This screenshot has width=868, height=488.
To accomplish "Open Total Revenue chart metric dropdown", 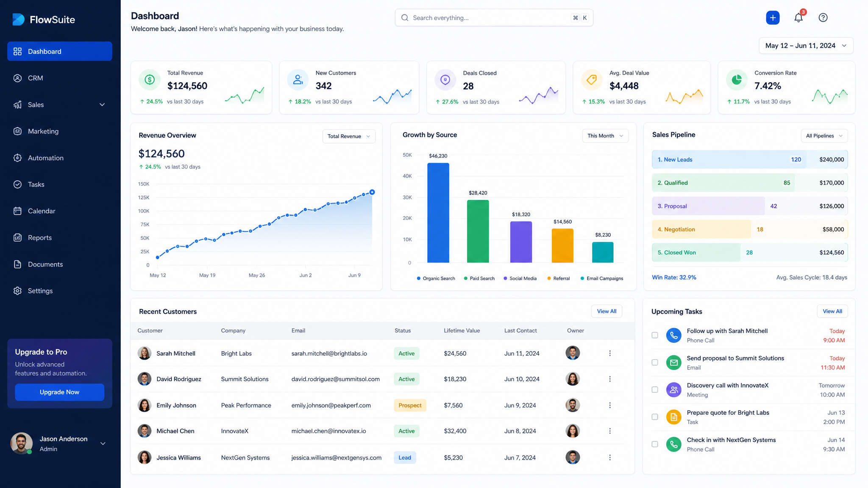I will pyautogui.click(x=349, y=136).
